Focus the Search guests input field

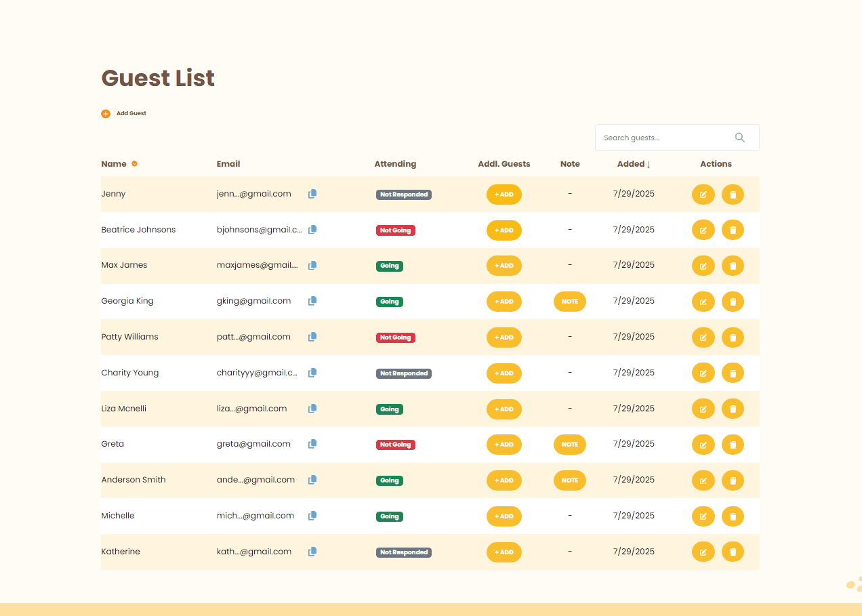664,138
